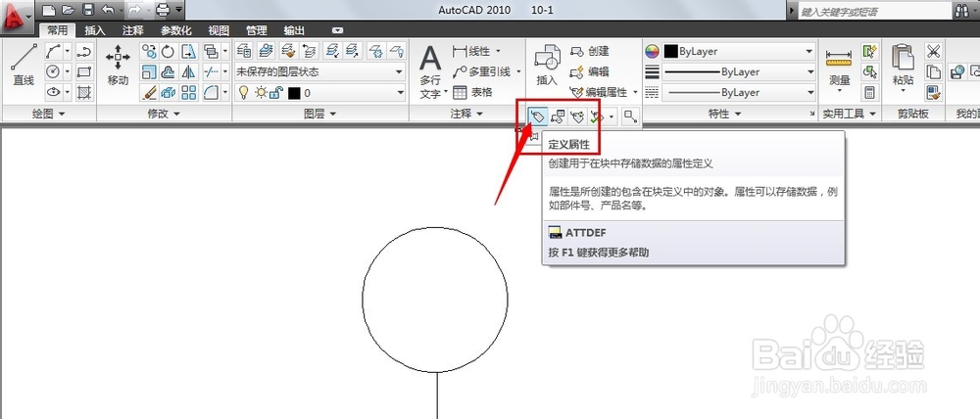The width and height of the screenshot is (980, 419).
Task: Select the Hatch tool icon
Action: (83, 92)
